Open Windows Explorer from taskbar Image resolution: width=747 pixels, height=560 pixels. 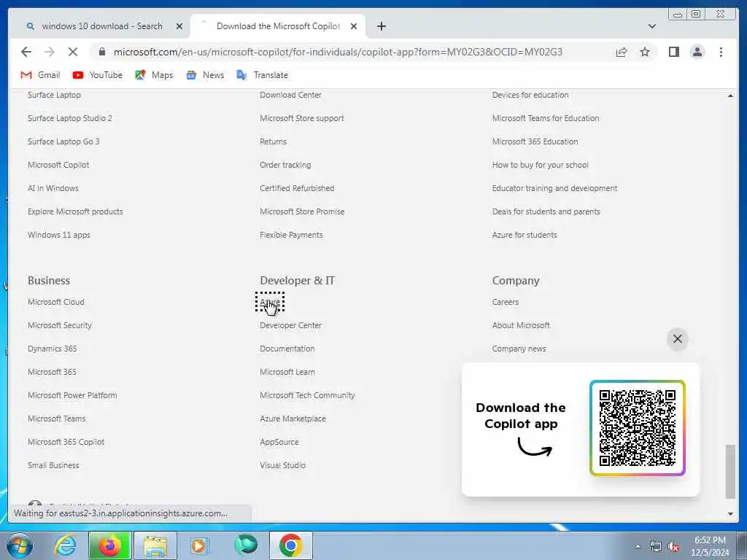tap(155, 545)
